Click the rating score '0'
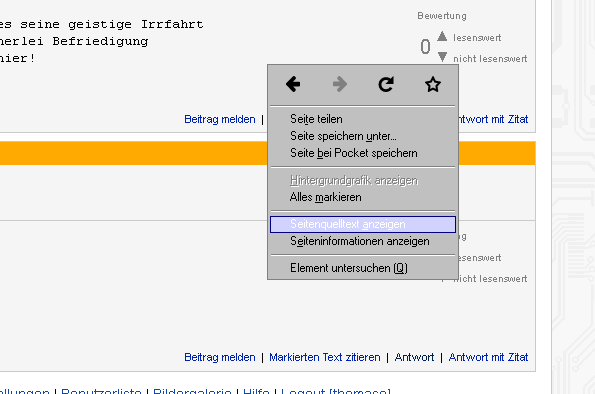 (x=425, y=47)
